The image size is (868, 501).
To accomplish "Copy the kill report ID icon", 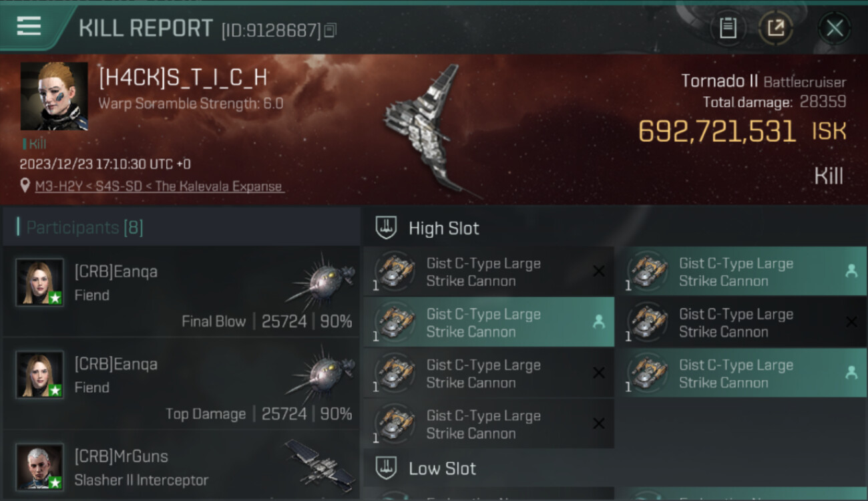I will (330, 30).
